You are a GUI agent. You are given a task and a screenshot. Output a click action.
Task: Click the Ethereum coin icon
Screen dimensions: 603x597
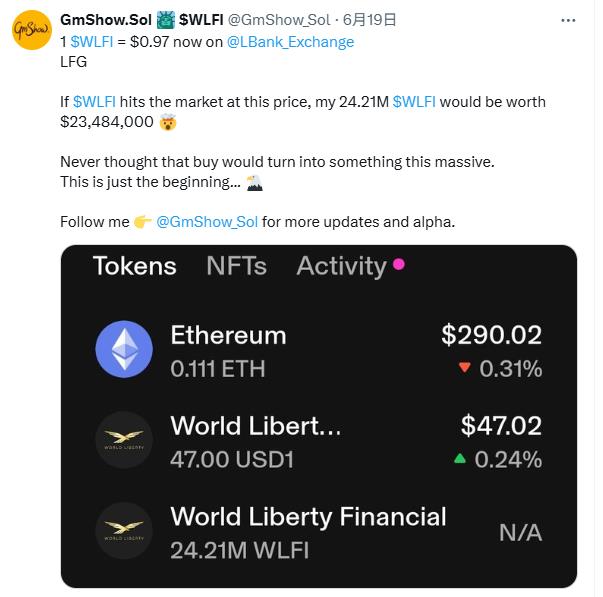click(124, 349)
